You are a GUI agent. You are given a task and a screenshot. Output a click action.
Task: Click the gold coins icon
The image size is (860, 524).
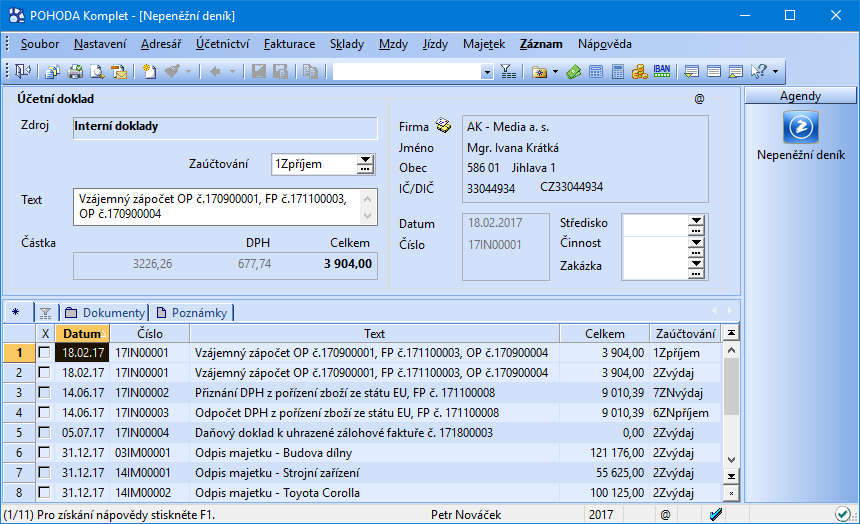coord(640,72)
